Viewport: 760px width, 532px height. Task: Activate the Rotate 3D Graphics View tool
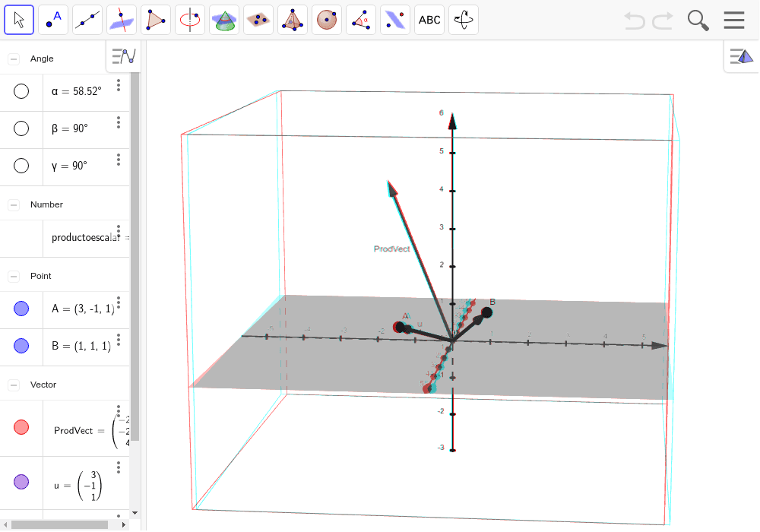tap(463, 19)
